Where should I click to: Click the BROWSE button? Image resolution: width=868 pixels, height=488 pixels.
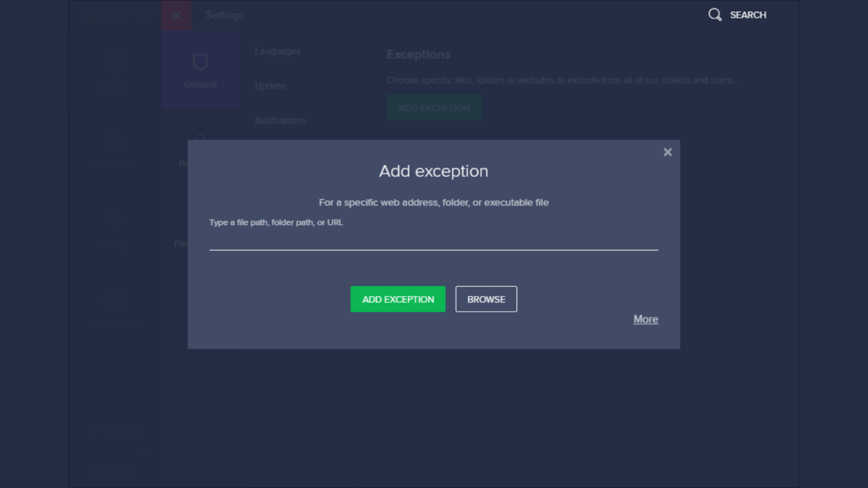[x=486, y=299]
